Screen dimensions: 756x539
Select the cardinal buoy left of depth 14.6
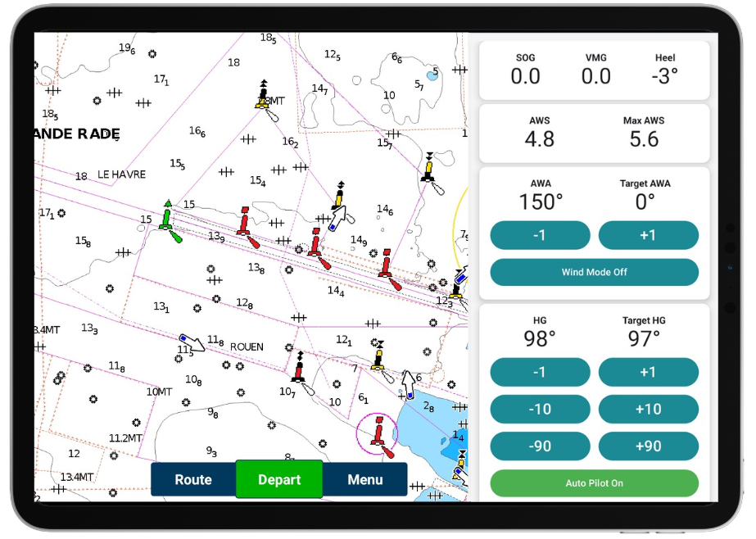tap(339, 198)
